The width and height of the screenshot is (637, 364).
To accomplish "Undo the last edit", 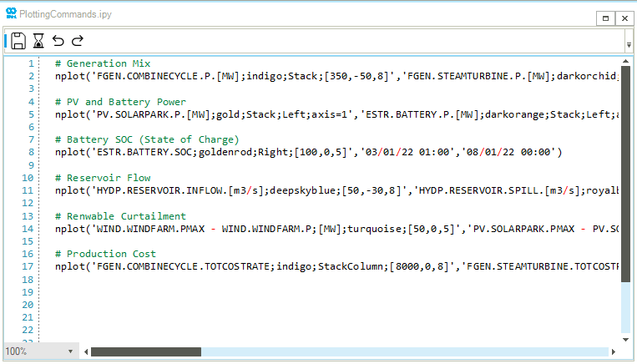I will (58, 41).
